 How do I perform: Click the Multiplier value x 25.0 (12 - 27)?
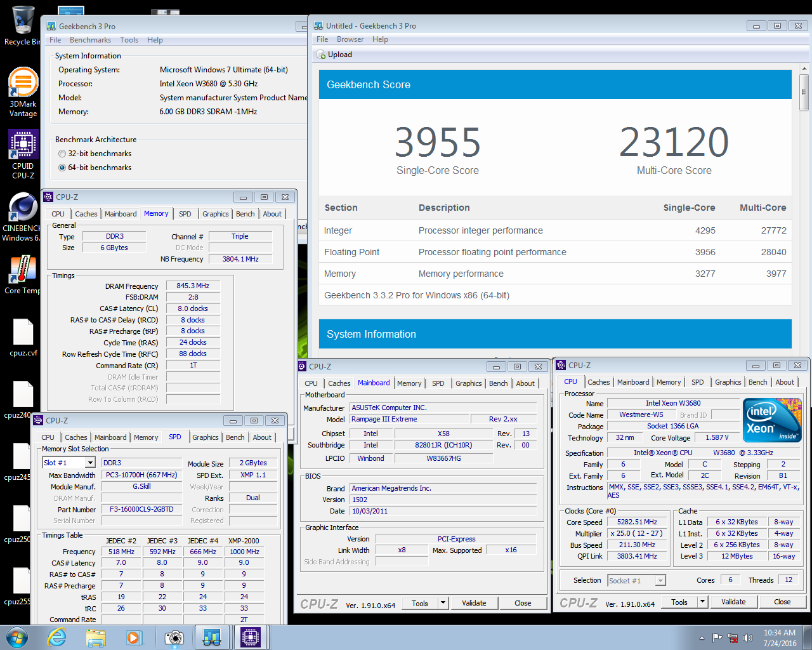[638, 533]
